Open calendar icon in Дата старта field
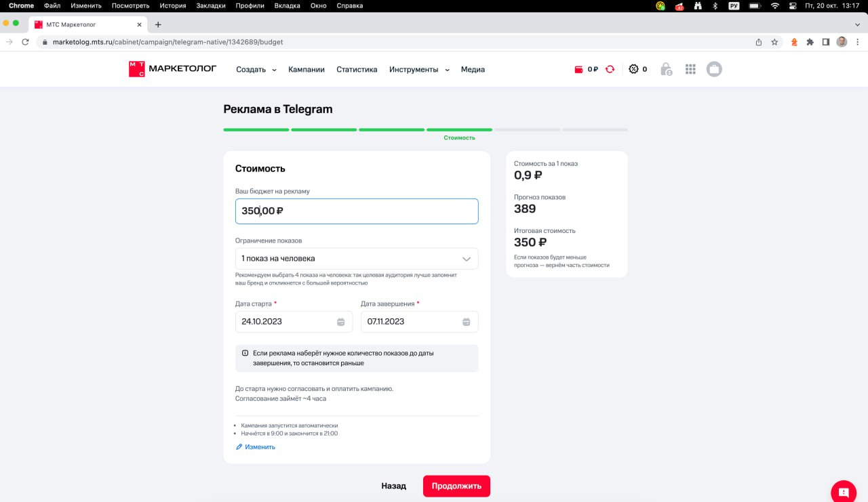 340,322
